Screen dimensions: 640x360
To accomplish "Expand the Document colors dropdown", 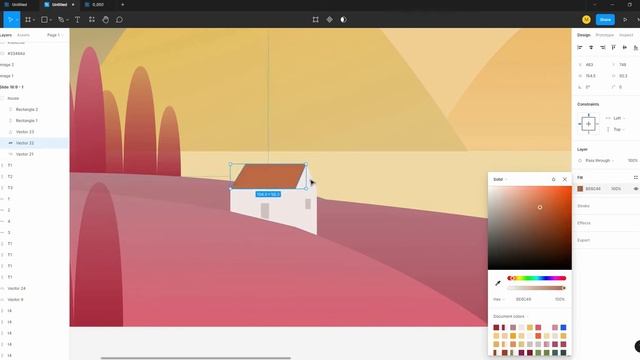I will (510, 316).
